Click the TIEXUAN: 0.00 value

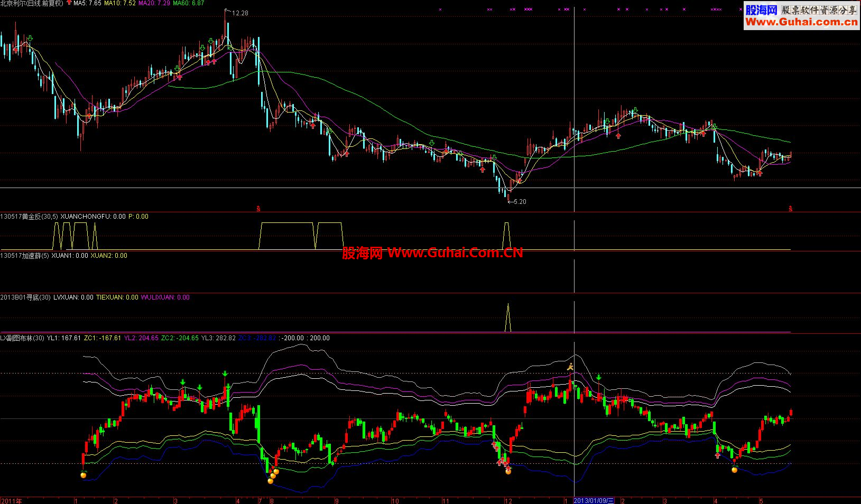click(x=117, y=297)
